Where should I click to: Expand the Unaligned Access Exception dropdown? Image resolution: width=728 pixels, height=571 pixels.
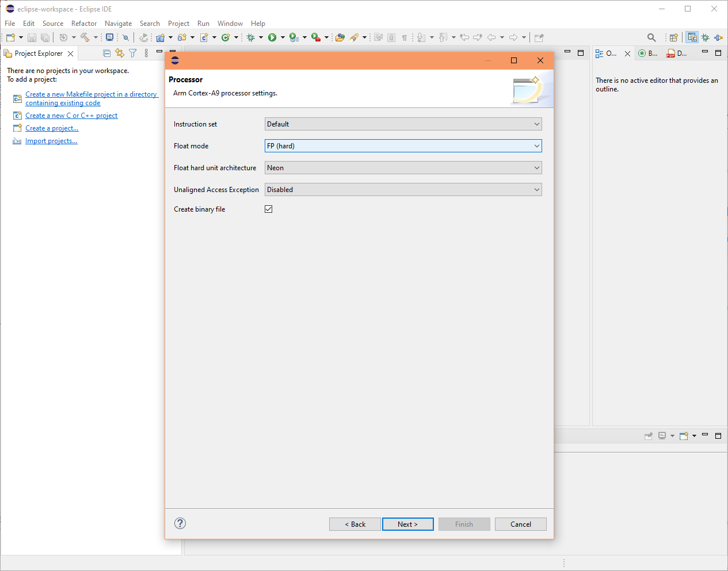click(x=403, y=190)
